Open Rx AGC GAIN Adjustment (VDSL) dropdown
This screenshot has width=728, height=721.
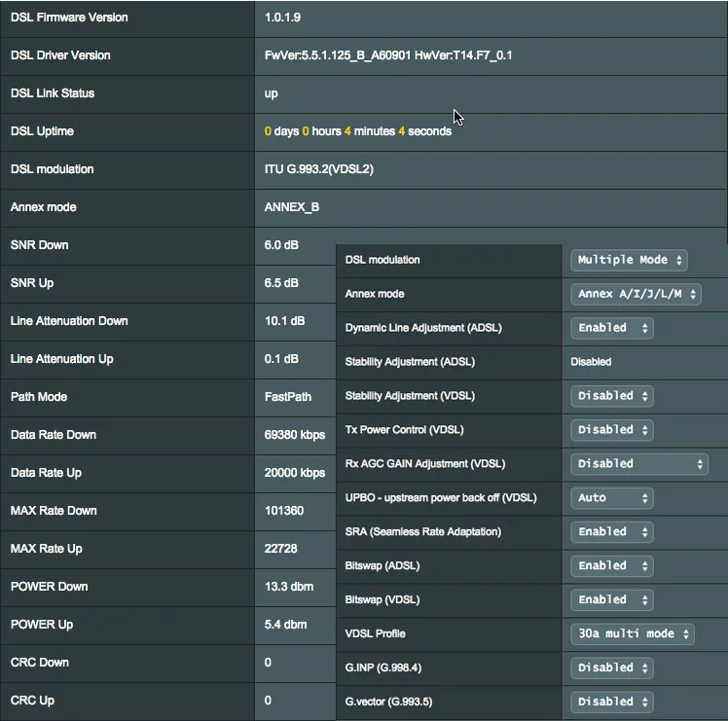coord(639,464)
